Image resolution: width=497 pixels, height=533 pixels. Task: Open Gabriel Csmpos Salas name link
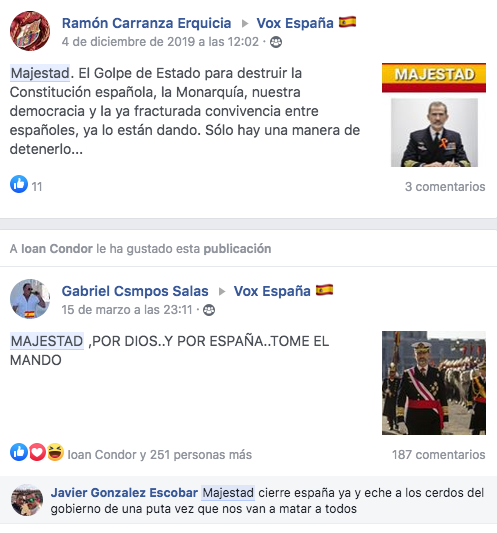click(x=135, y=291)
